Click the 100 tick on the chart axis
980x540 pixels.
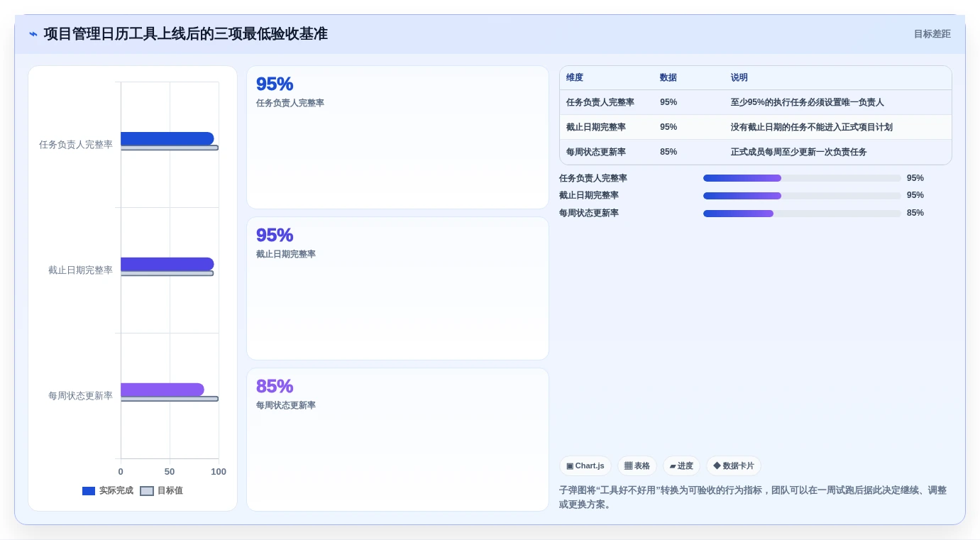219,472
